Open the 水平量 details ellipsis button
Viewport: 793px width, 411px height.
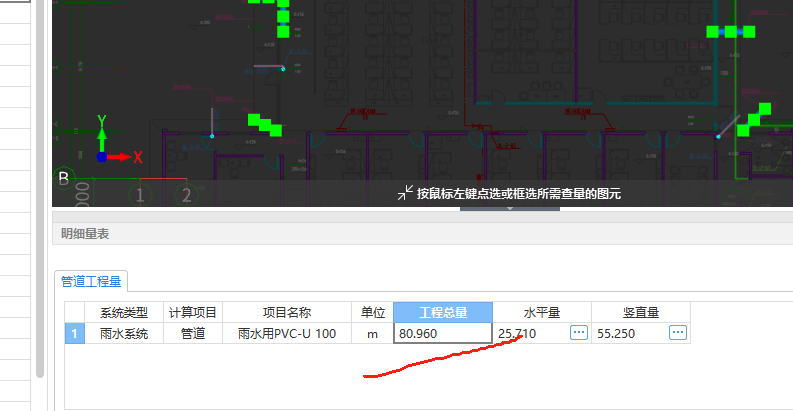coord(579,333)
